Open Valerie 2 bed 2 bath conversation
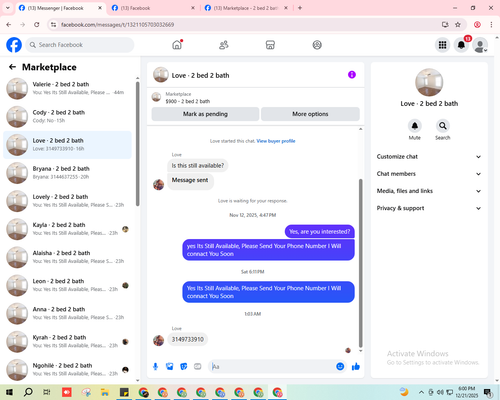Screen dimensions: 500x400 click(x=67, y=88)
